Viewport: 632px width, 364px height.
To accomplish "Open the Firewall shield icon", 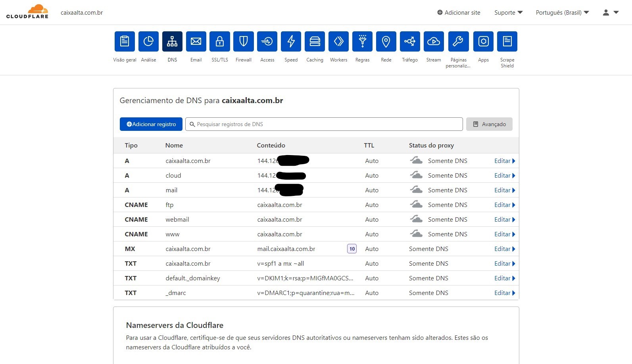I will [243, 42].
